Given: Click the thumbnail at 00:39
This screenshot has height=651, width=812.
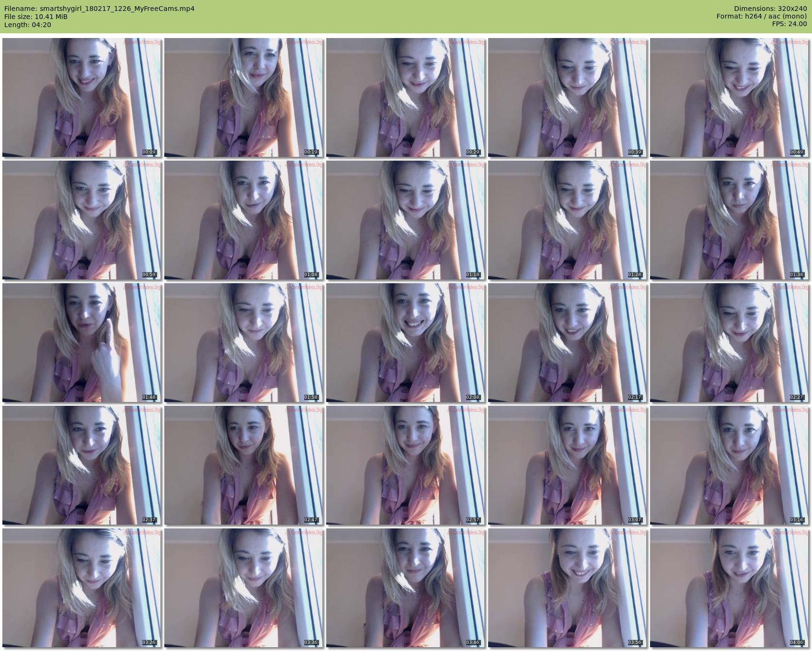Looking at the screenshot, I should coord(567,97).
